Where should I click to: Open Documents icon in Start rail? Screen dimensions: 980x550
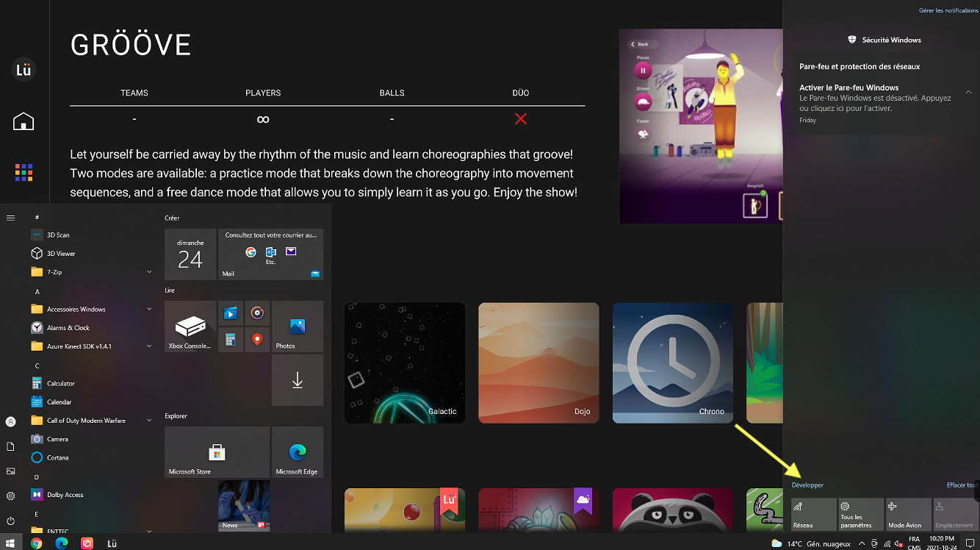pyautogui.click(x=10, y=446)
